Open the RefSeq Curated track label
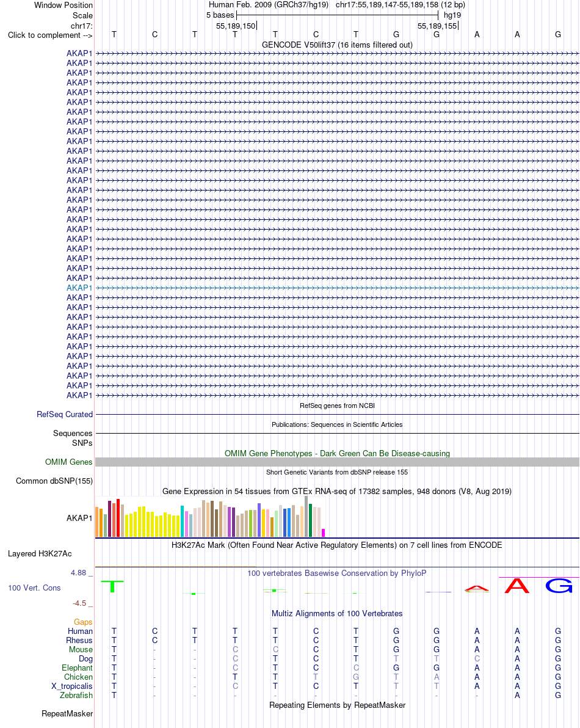This screenshot has width=580, height=728. (65, 414)
